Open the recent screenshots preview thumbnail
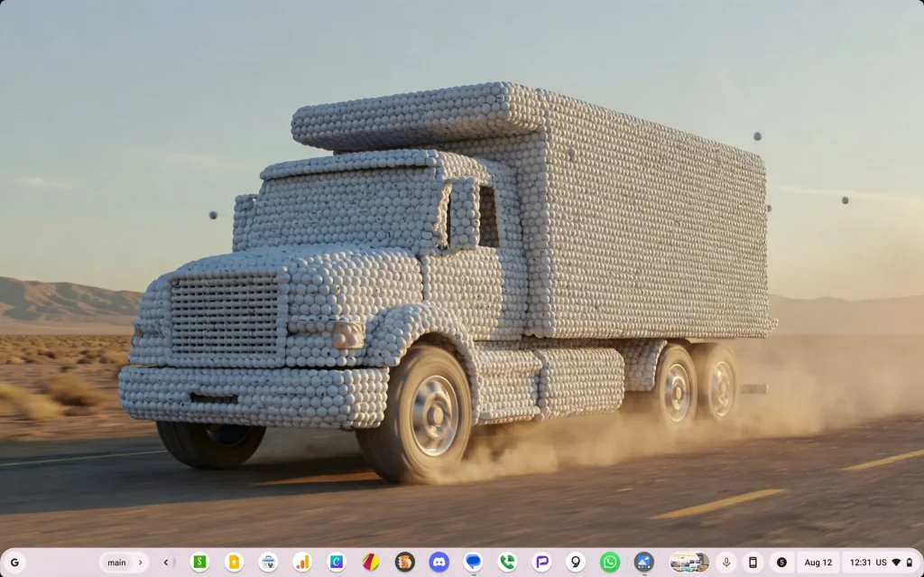The height and width of the screenshot is (577, 924). [x=688, y=563]
